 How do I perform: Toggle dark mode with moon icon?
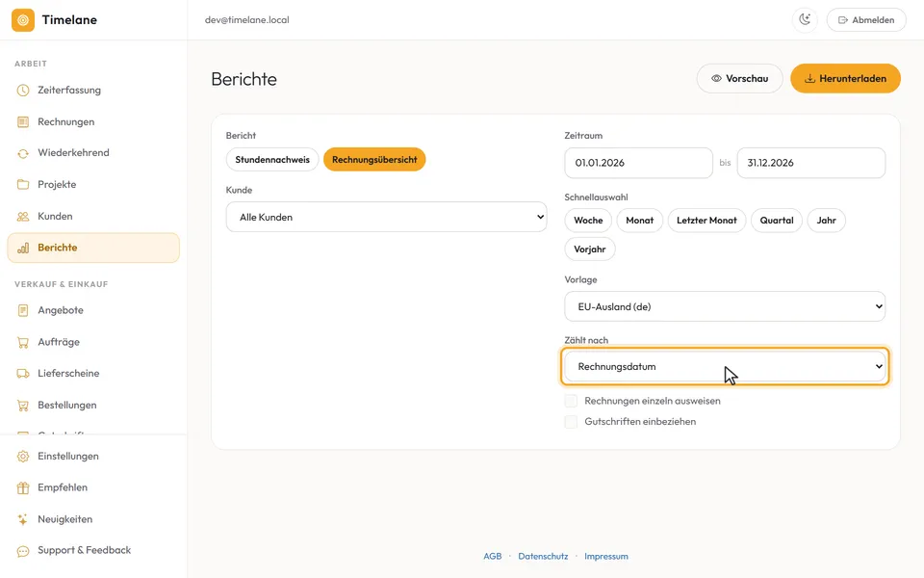click(805, 20)
